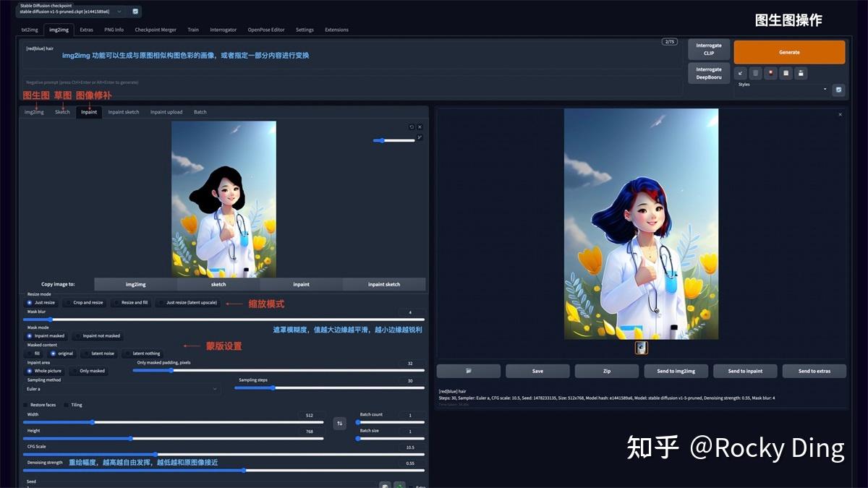Screen dimensions: 868x488
Task: Switch to the txt2img tab
Action: 30,30
